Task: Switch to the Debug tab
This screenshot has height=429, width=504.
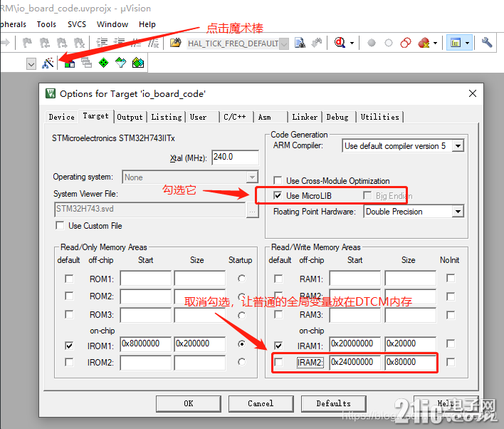Action: click(x=337, y=117)
